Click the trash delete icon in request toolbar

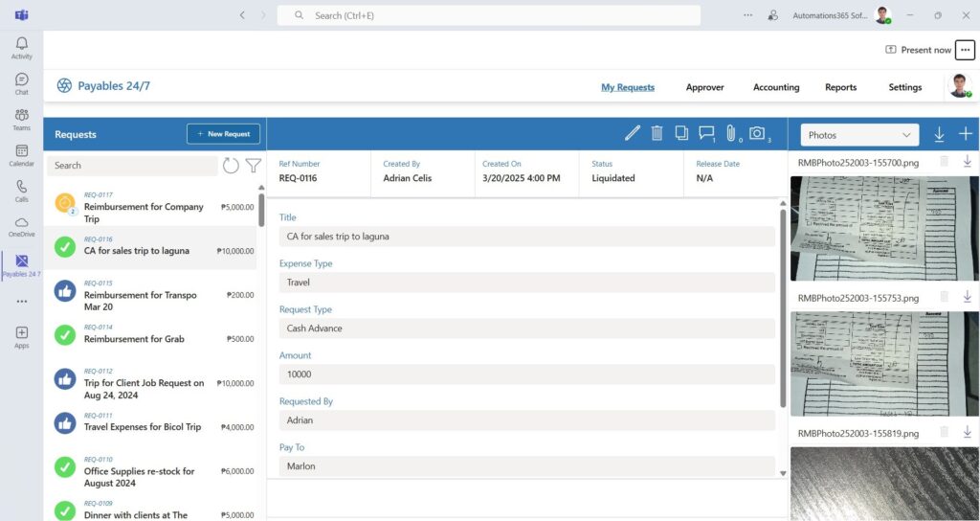(x=657, y=133)
